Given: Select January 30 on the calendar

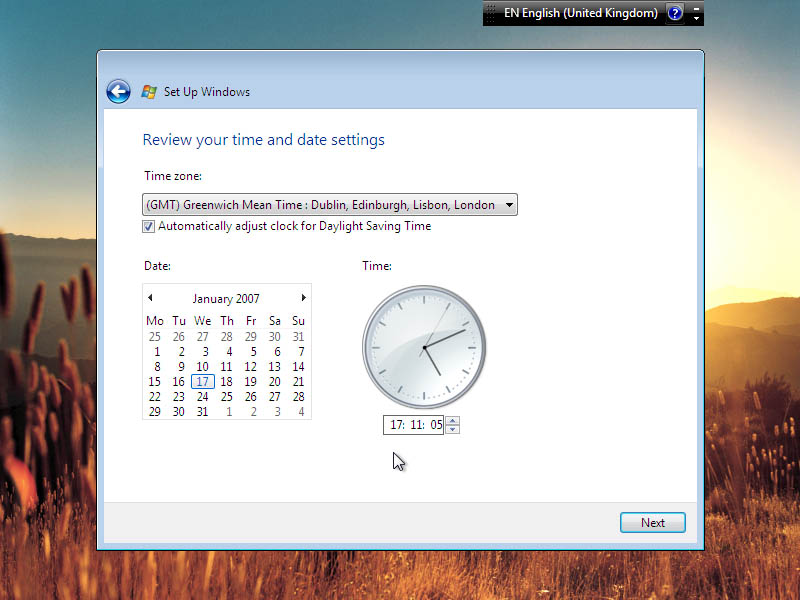Looking at the screenshot, I should [x=179, y=411].
